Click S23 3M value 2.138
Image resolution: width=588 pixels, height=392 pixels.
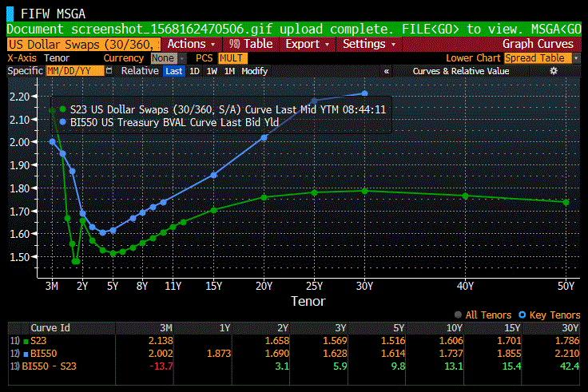click(x=161, y=341)
